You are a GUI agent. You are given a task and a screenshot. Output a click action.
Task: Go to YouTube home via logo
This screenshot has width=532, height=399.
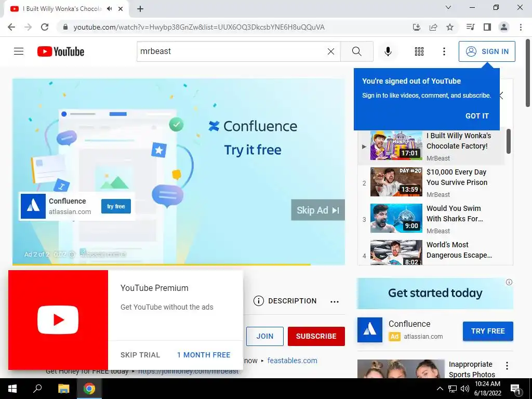[61, 51]
